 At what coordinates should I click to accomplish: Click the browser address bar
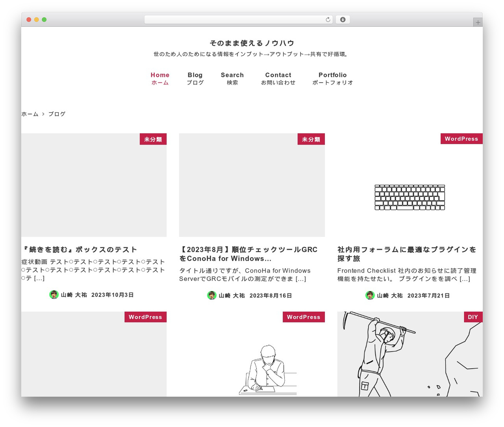[238, 20]
